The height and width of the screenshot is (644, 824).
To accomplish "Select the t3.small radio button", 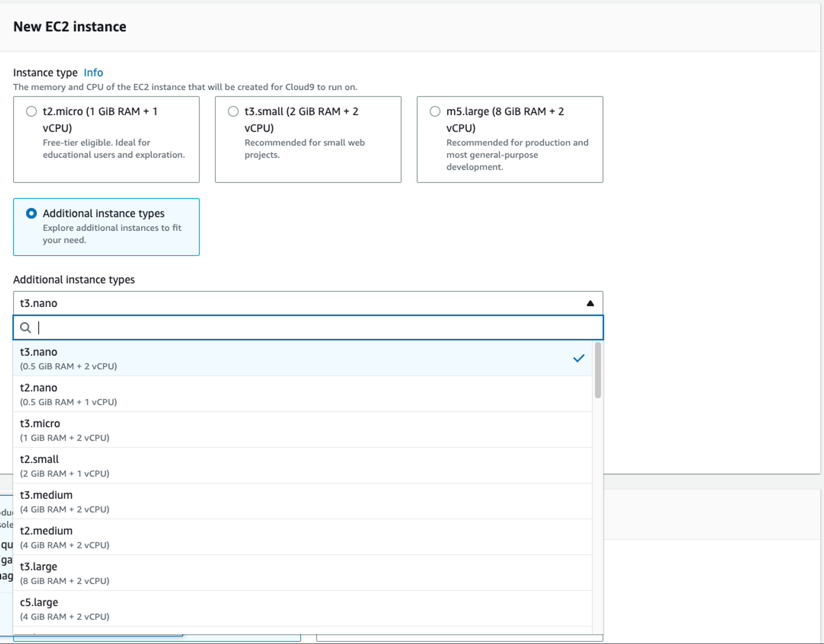I will [233, 112].
